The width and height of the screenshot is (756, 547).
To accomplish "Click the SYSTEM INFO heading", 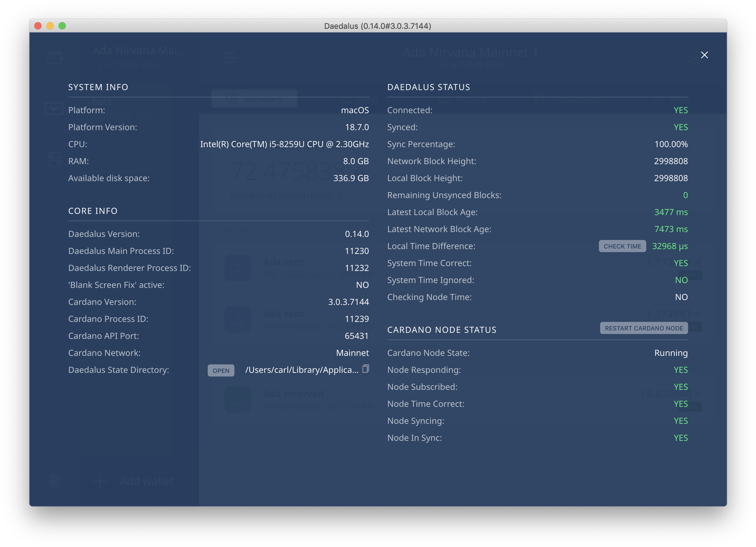I will tap(98, 87).
